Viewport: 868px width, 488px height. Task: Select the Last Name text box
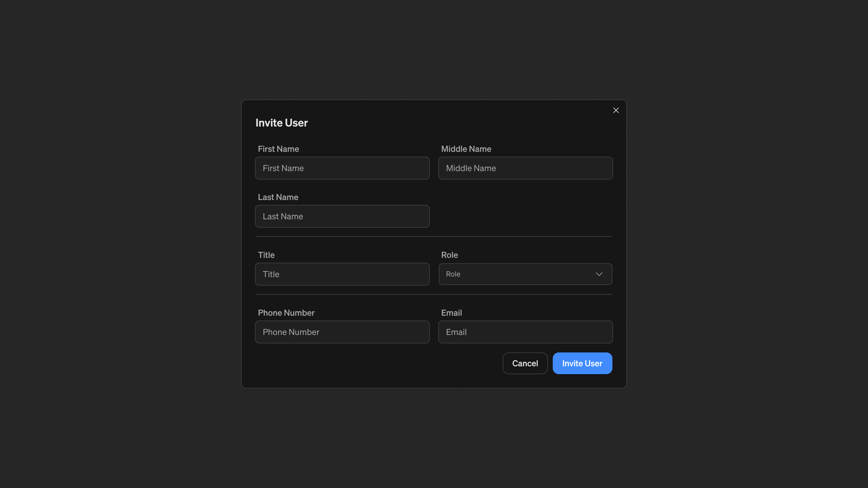click(342, 216)
